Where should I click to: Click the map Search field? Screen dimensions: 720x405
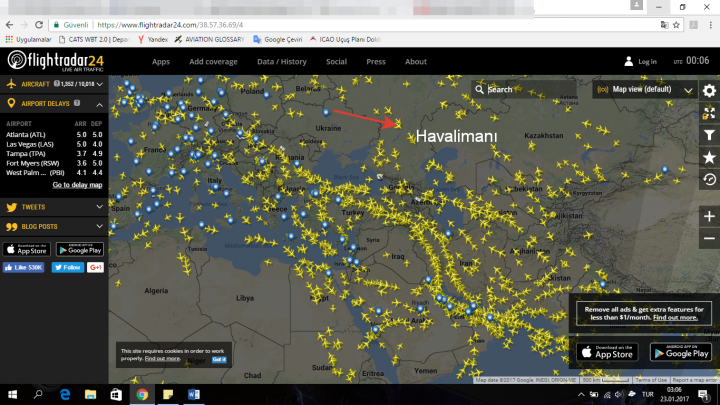(525, 89)
